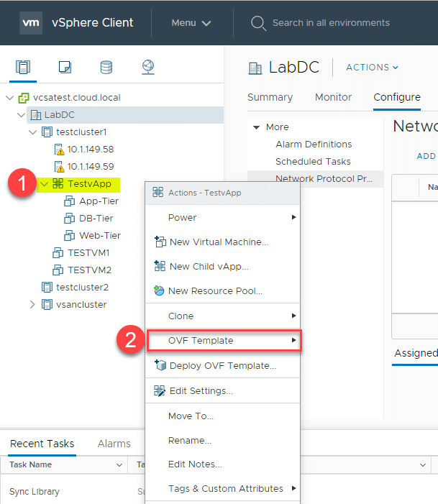The height and width of the screenshot is (504, 438).
Task: Click the search magnifier icon
Action: (258, 23)
